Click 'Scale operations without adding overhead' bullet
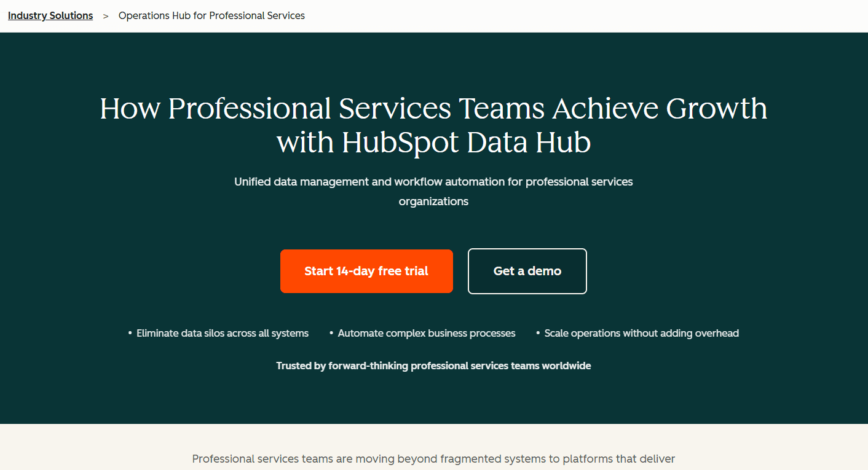The image size is (868, 470). (642, 333)
